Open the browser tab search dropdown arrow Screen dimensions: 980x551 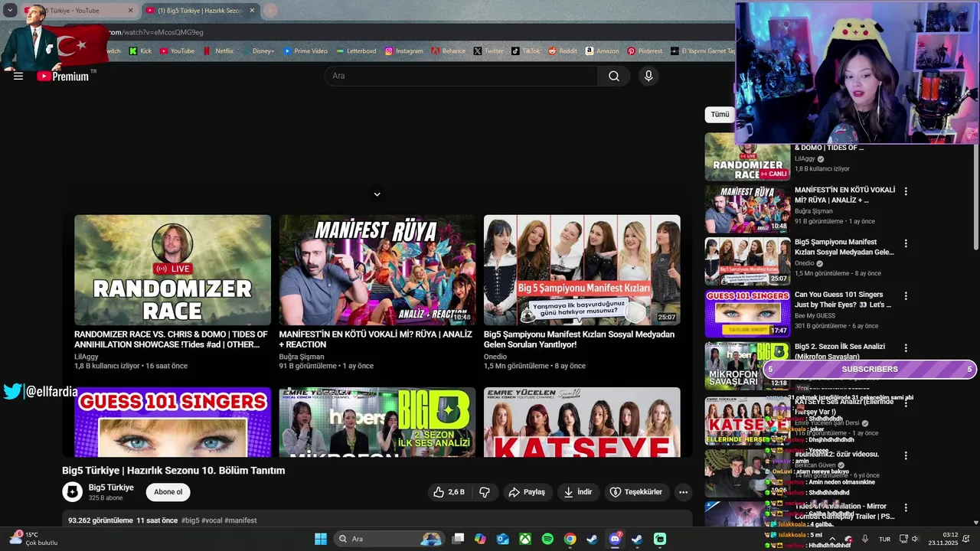(x=10, y=11)
